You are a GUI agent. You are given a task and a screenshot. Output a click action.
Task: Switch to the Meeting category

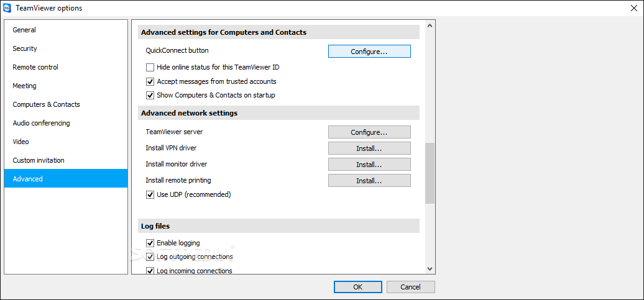coord(66,86)
